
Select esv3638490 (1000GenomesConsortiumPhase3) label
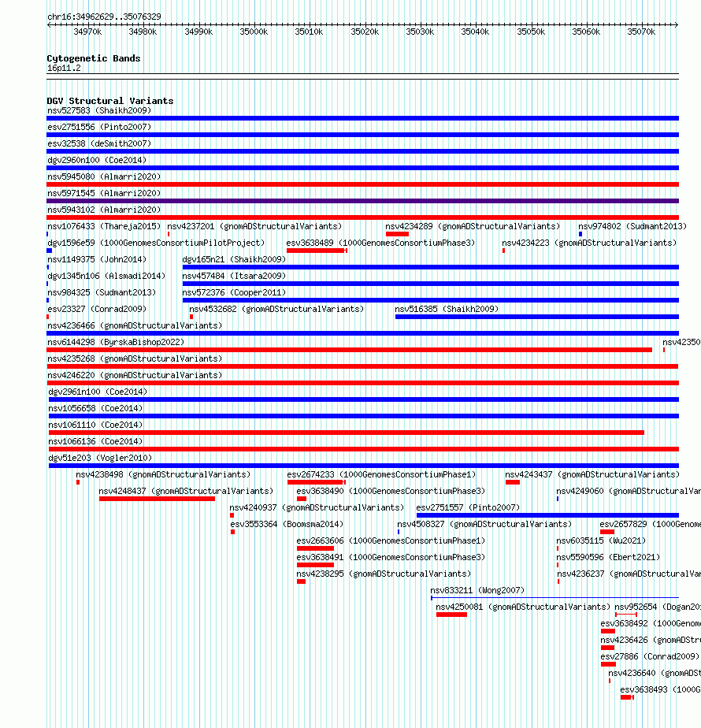point(391,491)
